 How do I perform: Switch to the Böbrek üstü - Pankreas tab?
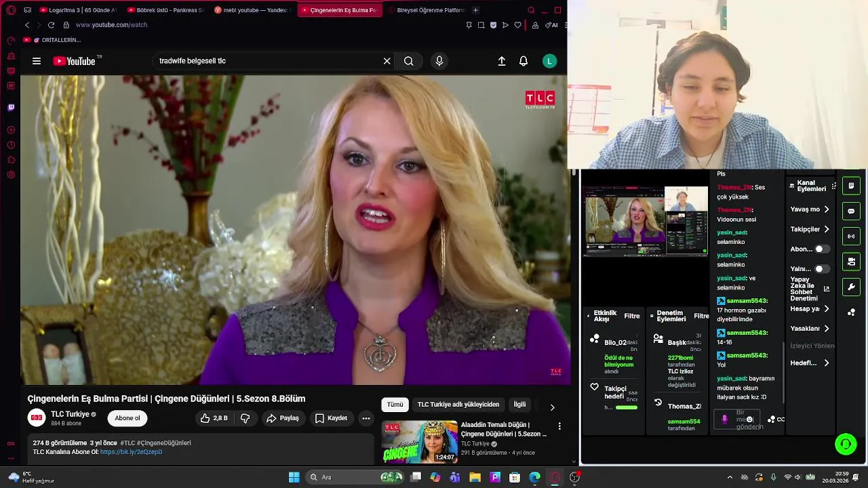coord(165,10)
